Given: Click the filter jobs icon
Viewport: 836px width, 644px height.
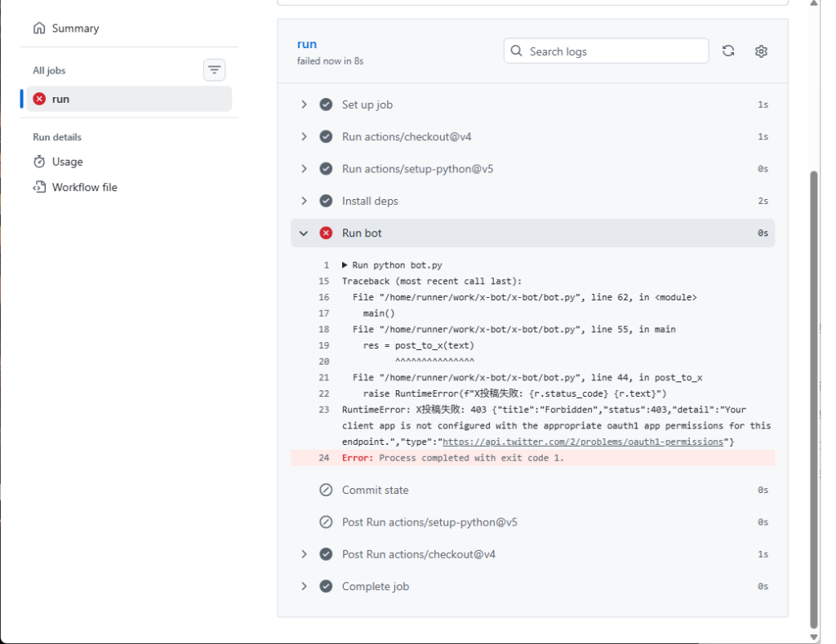Looking at the screenshot, I should (214, 70).
